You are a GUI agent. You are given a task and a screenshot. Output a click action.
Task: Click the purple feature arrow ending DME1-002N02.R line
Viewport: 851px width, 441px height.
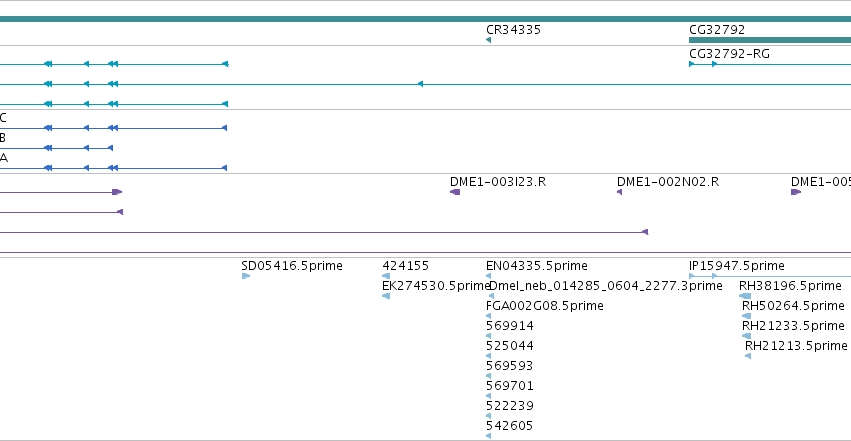tap(645, 232)
